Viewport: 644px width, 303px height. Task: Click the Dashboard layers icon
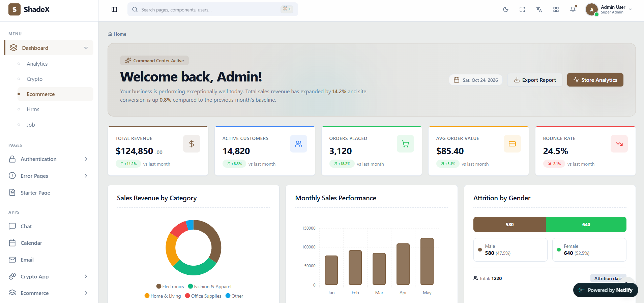13,48
